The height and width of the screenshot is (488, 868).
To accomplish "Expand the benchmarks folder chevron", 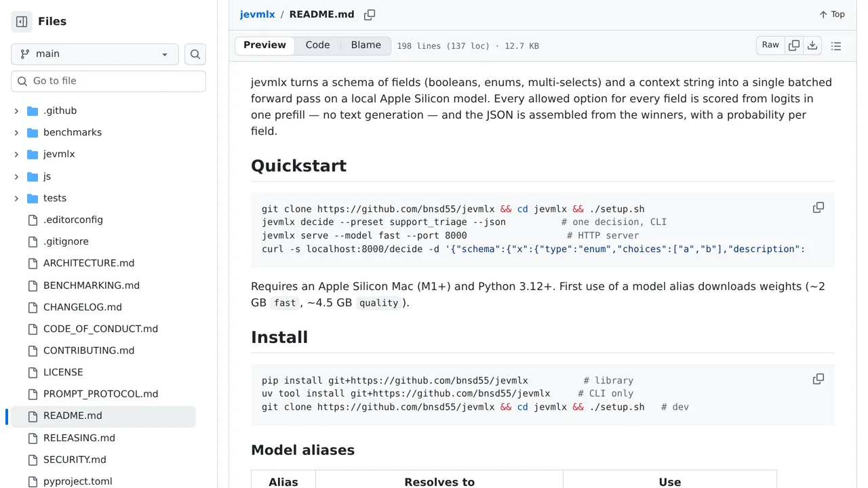I will [x=16, y=132].
